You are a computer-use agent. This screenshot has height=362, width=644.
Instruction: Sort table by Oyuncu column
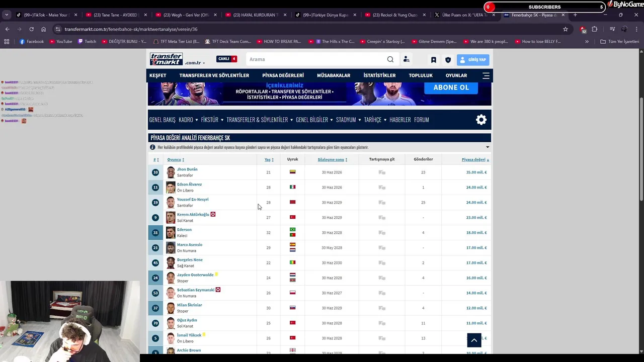point(176,160)
